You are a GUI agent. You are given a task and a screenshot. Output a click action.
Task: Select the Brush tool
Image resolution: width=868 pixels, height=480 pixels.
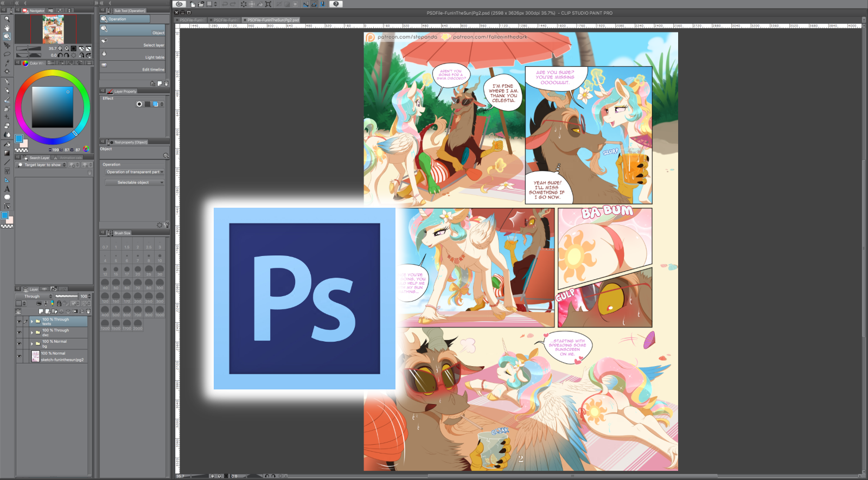(7, 100)
